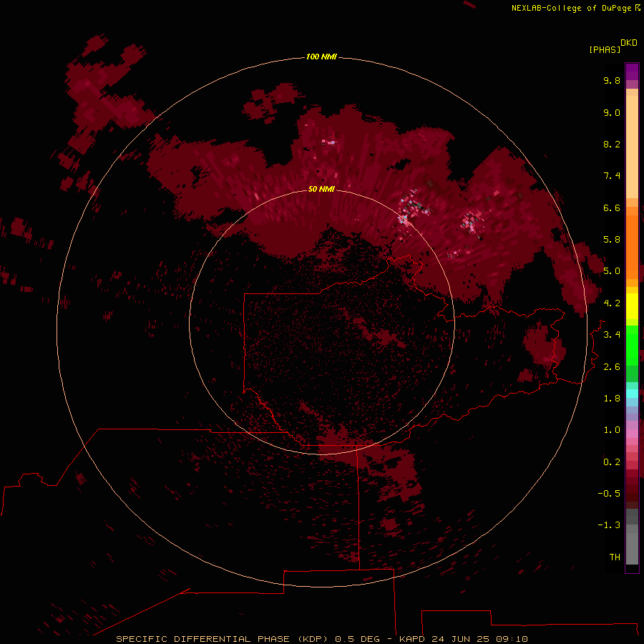This screenshot has height=644, width=644.
Task: Click the SPECIFIC DIFFERENTIAL PHASE title text
Action: pos(203,639)
